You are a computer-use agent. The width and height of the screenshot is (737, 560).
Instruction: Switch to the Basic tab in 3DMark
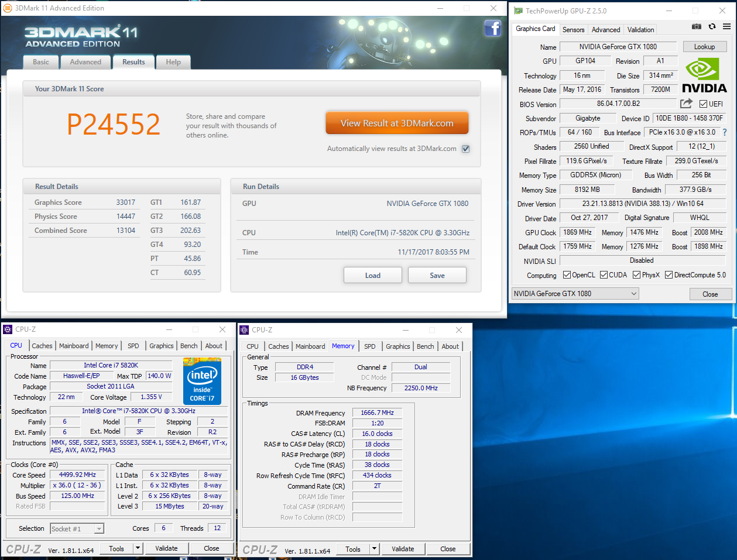coord(41,62)
